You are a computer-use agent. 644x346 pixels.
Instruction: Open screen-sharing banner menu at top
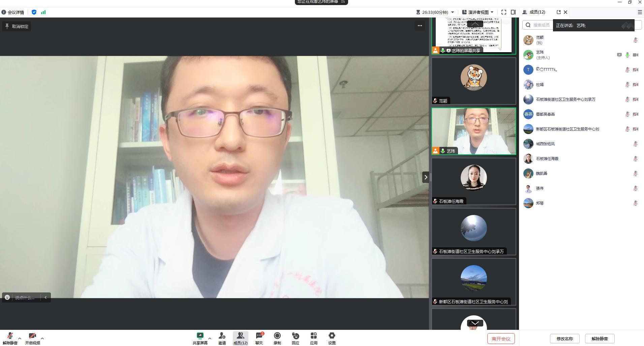coord(343,2)
